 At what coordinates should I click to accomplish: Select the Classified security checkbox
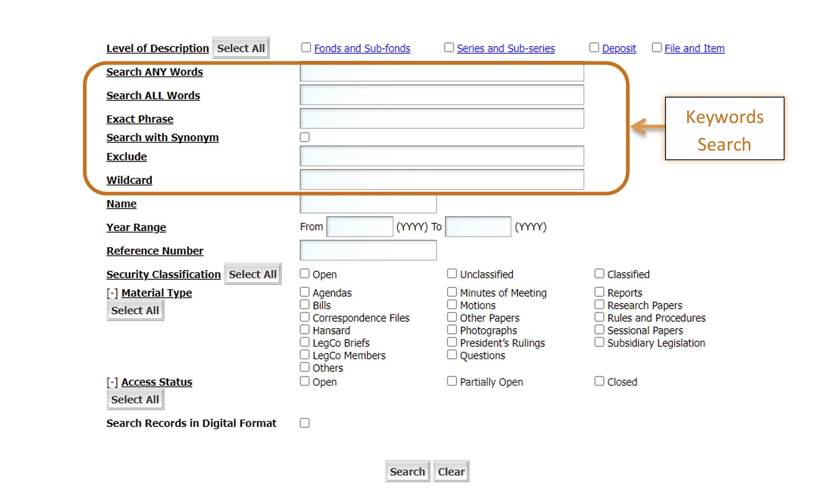click(x=599, y=274)
